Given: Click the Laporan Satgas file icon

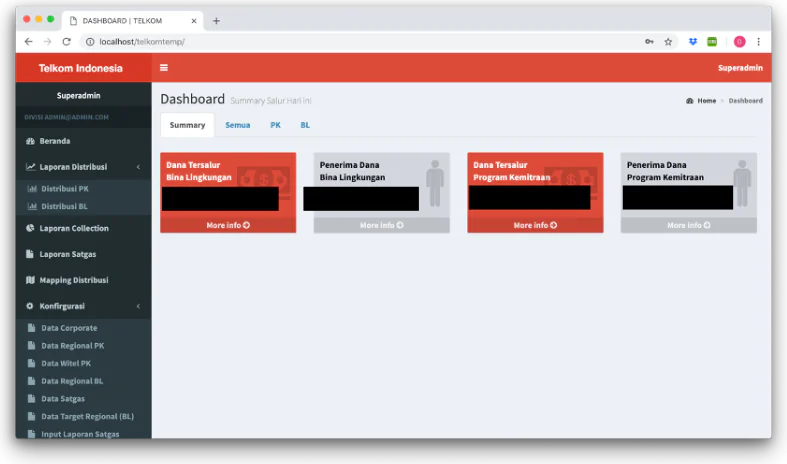Looking at the screenshot, I should tap(30, 254).
